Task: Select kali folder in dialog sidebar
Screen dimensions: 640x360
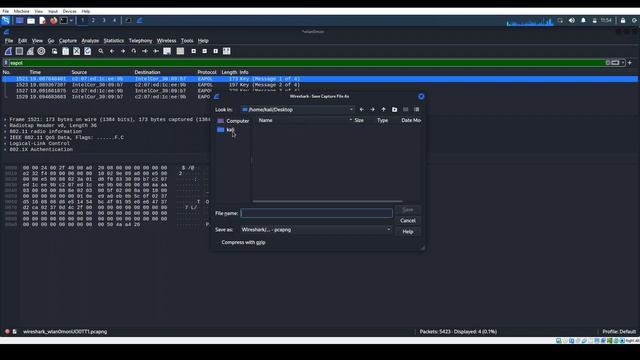Action: [x=226, y=130]
